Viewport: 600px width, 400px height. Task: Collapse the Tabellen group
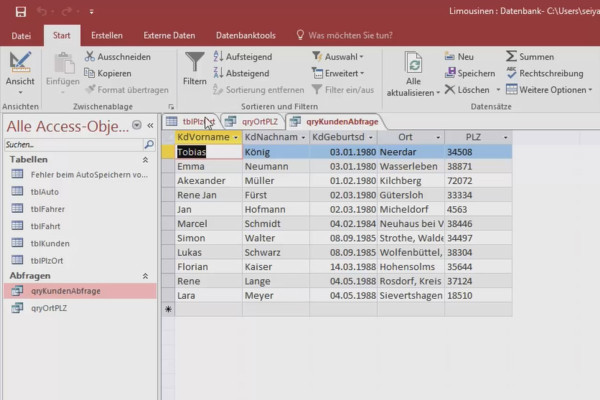click(146, 159)
